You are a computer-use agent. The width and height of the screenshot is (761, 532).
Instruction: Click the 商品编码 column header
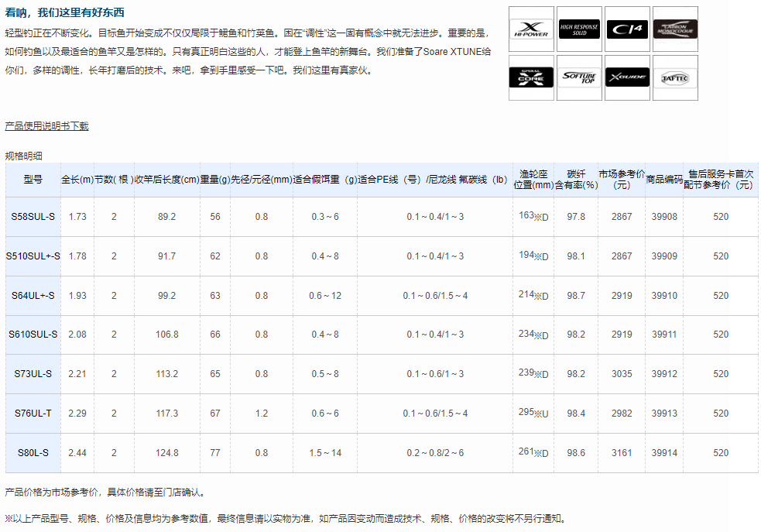pyautogui.click(x=664, y=180)
